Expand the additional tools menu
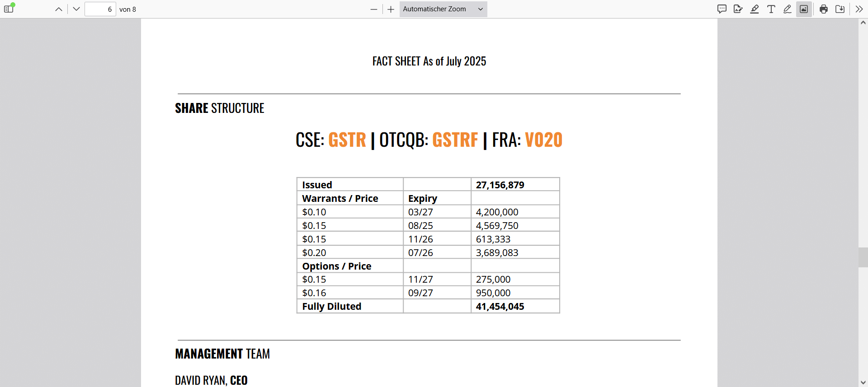This screenshot has height=387, width=868. click(x=859, y=9)
